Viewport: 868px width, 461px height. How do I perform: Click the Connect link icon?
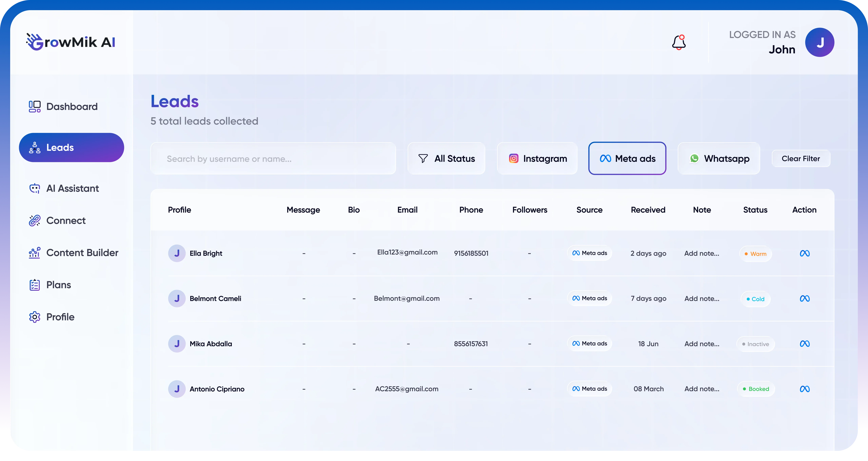(35, 220)
